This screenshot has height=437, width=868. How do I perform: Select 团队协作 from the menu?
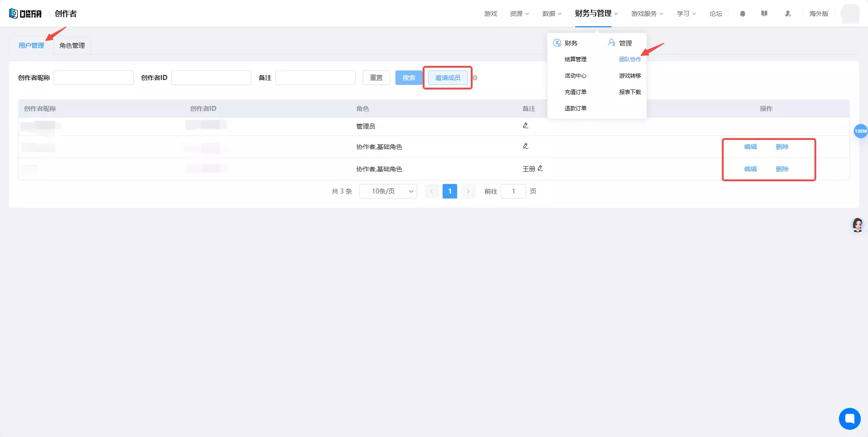coord(630,59)
